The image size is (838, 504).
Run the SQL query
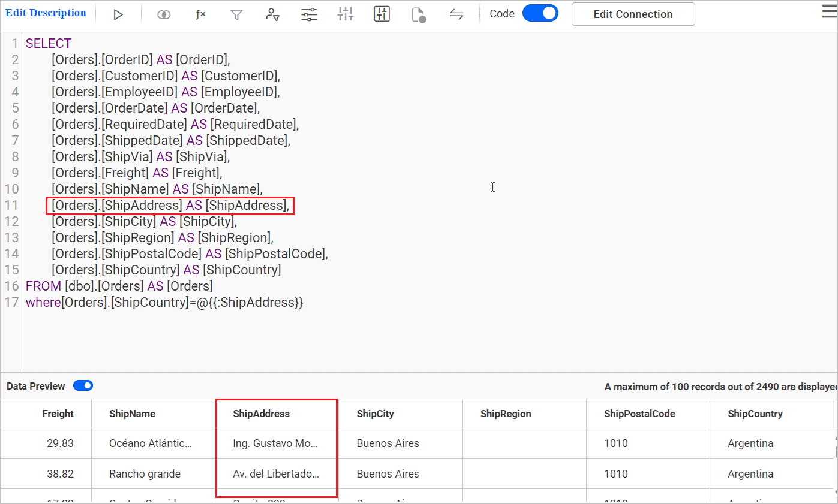(x=118, y=14)
